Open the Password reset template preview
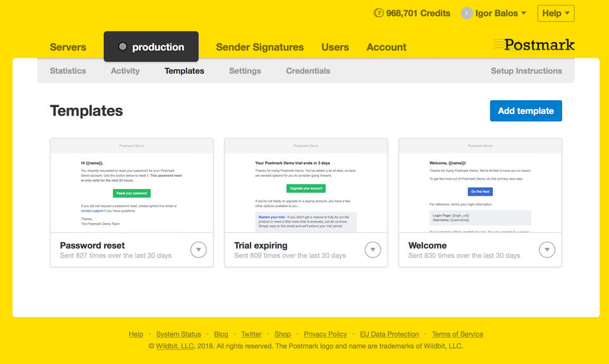Screen dimensions: 609x364 click(x=132, y=186)
